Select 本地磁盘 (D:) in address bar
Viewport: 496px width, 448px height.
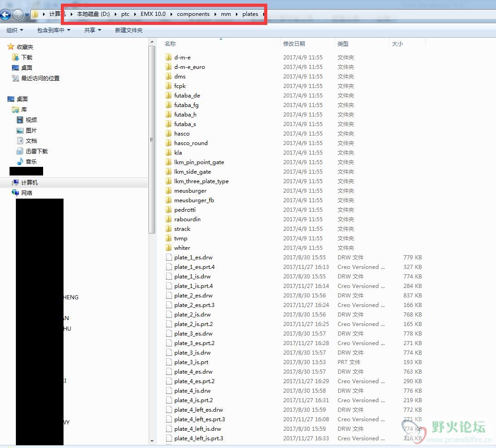(93, 14)
